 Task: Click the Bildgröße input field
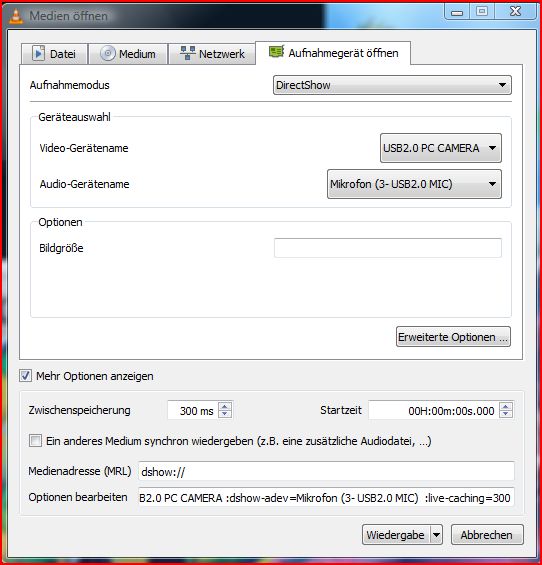[x=388, y=248]
